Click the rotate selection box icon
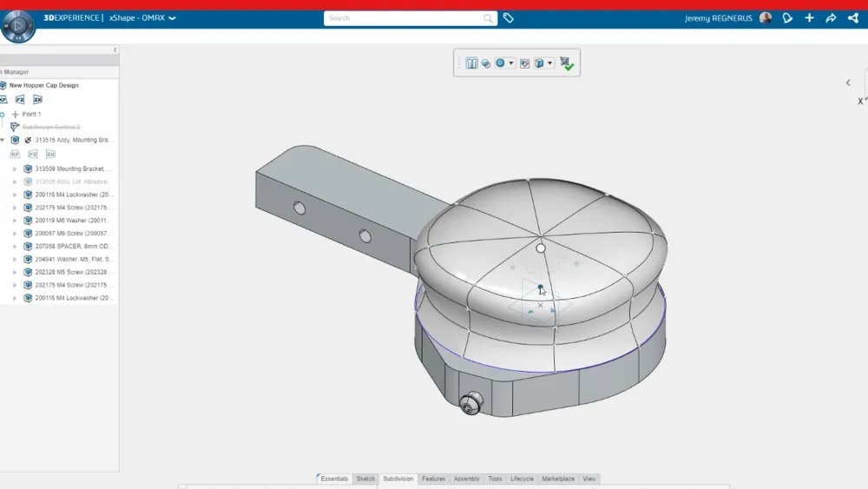868x489 pixels. pyautogui.click(x=524, y=63)
